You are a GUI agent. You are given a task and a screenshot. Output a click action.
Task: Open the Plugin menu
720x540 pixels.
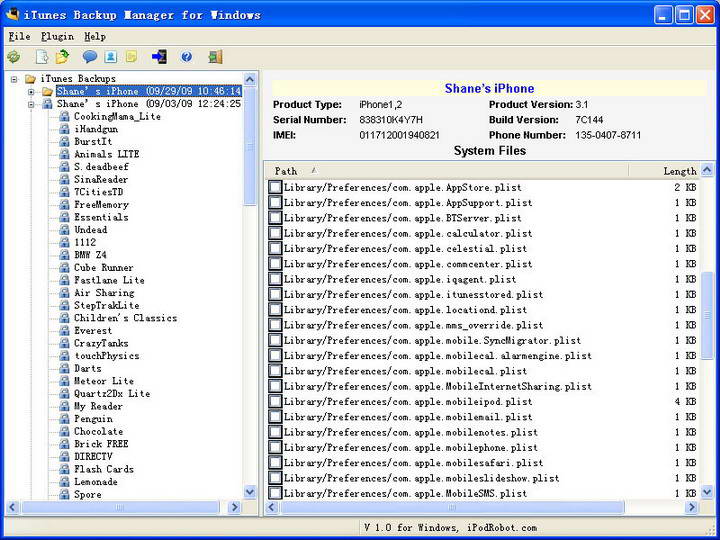57,37
